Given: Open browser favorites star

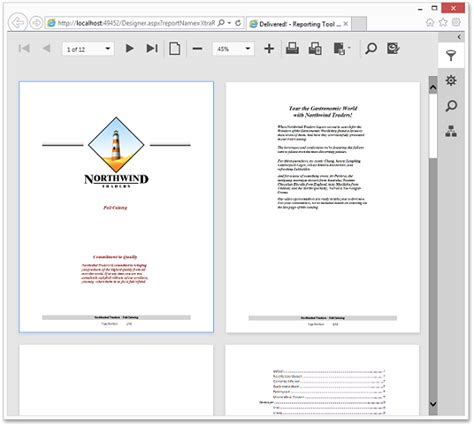Looking at the screenshot, I should [x=443, y=22].
